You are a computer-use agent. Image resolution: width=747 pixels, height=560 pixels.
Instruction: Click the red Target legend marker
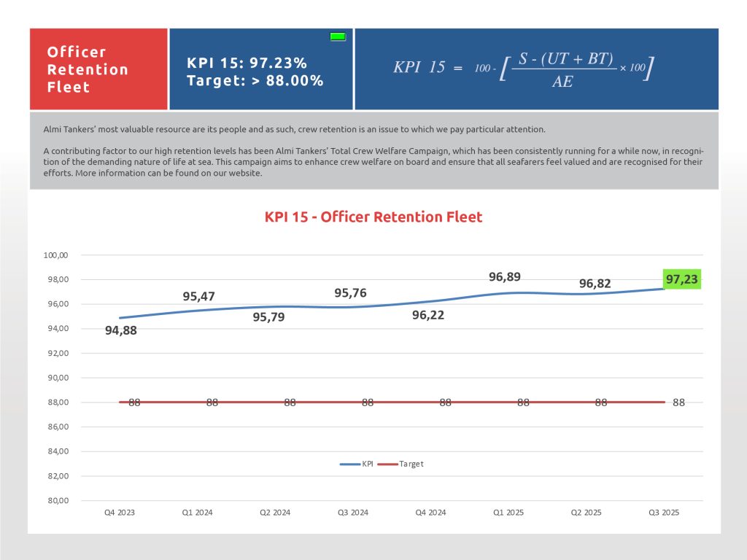(x=388, y=464)
